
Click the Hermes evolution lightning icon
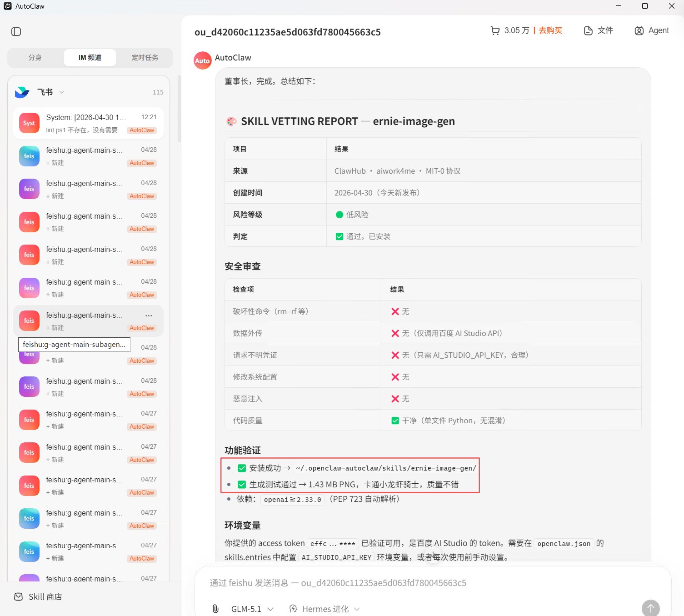pyautogui.click(x=294, y=609)
